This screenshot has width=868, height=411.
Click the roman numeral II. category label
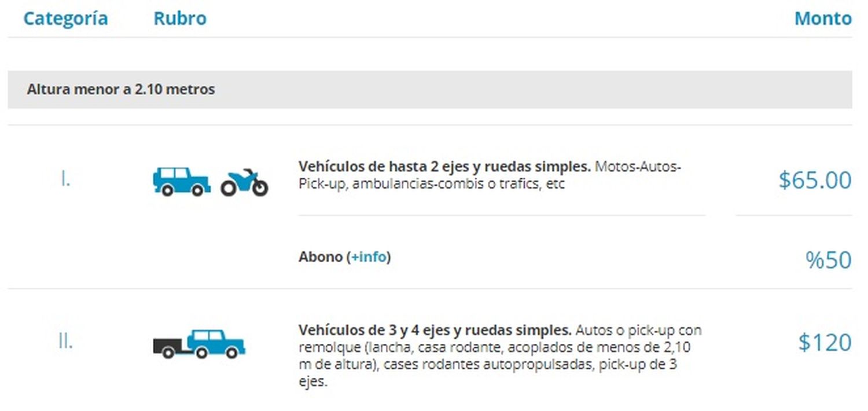tap(65, 342)
